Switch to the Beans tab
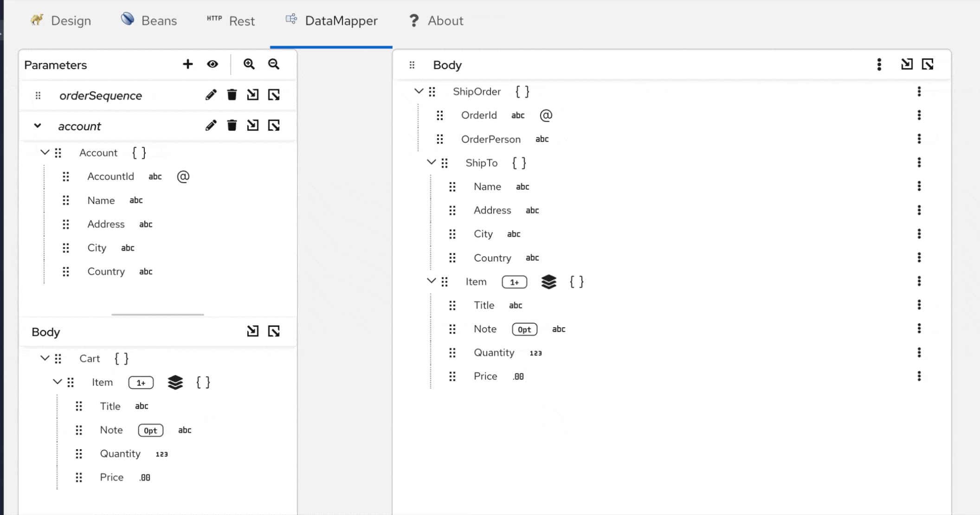The width and height of the screenshot is (980, 515). point(149,20)
